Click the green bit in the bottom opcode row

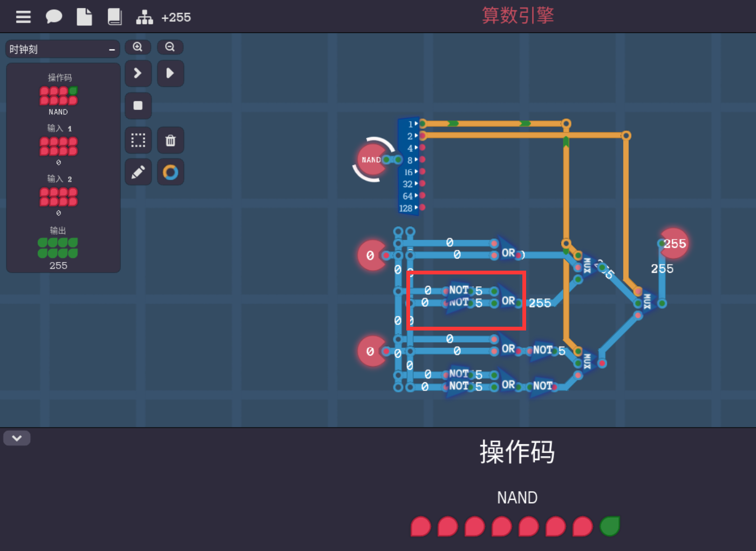coord(610,526)
